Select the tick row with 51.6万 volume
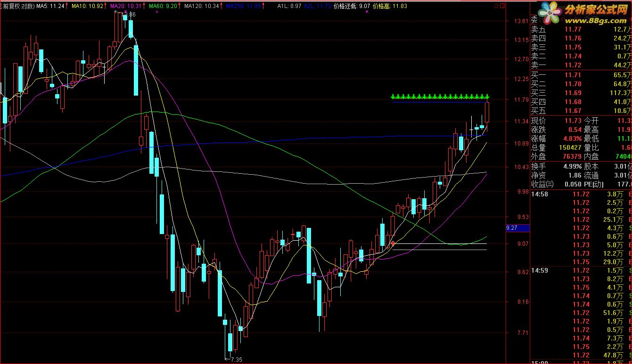The image size is (632, 364). coord(581,313)
